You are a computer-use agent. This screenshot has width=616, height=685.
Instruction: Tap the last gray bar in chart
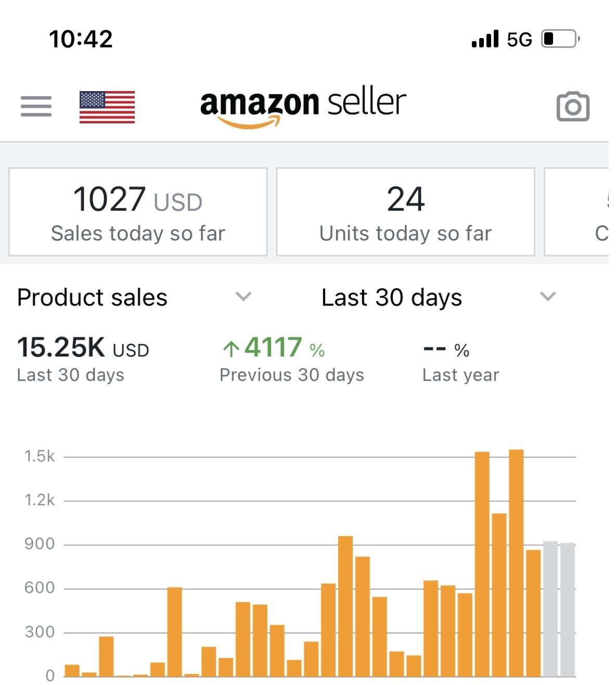click(568, 609)
